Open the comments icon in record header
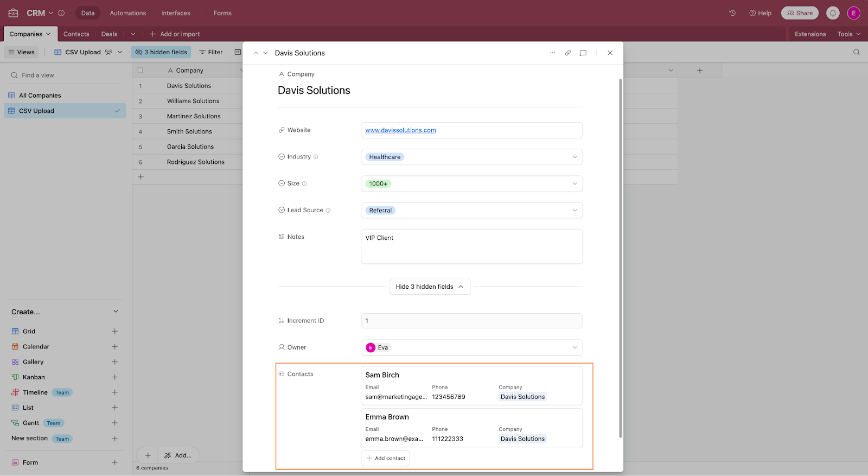Viewport: 868px width, 476px height. (x=583, y=53)
